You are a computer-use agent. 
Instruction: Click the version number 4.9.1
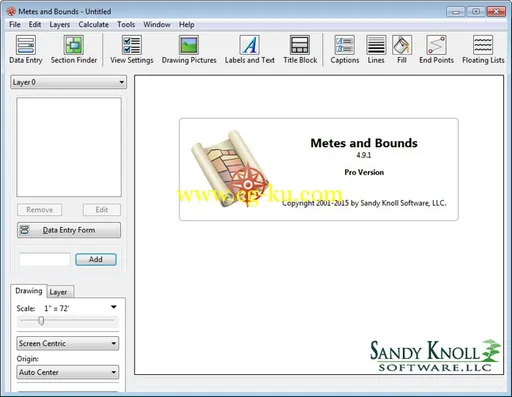[x=364, y=155]
